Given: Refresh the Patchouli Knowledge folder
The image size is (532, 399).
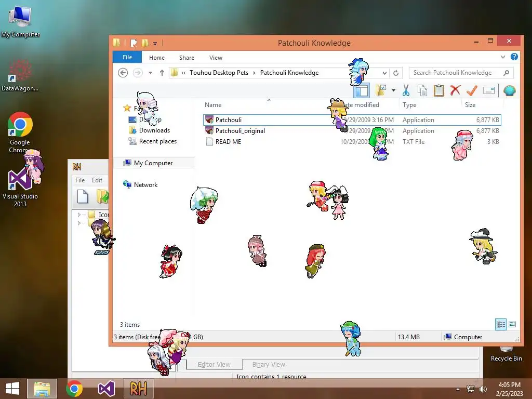Looking at the screenshot, I should tap(395, 73).
